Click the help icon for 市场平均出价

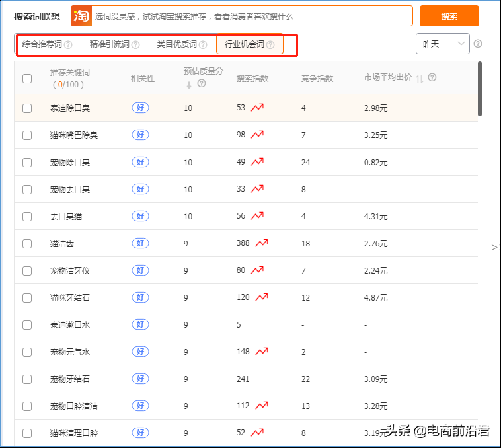click(432, 77)
